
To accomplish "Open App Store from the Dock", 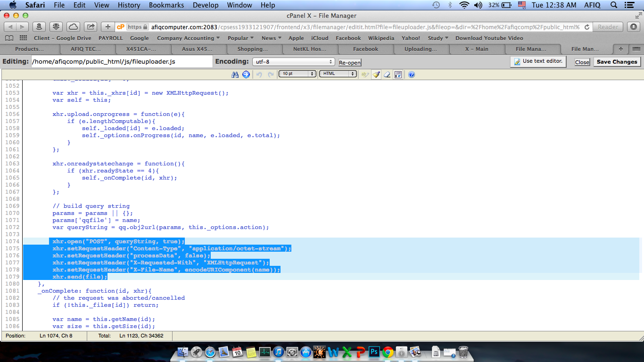I will point(306,352).
